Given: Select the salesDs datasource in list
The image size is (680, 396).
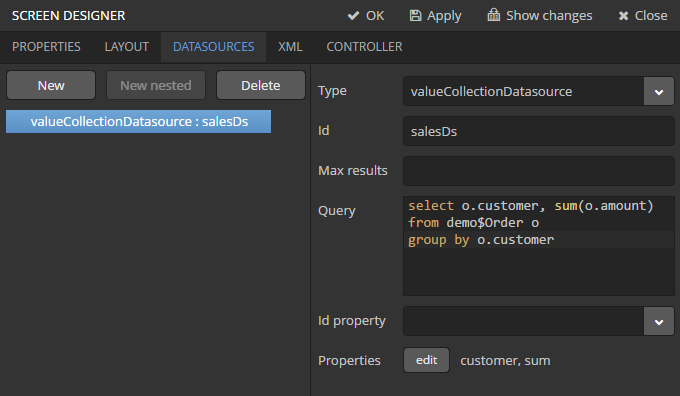Looking at the screenshot, I should pos(139,121).
